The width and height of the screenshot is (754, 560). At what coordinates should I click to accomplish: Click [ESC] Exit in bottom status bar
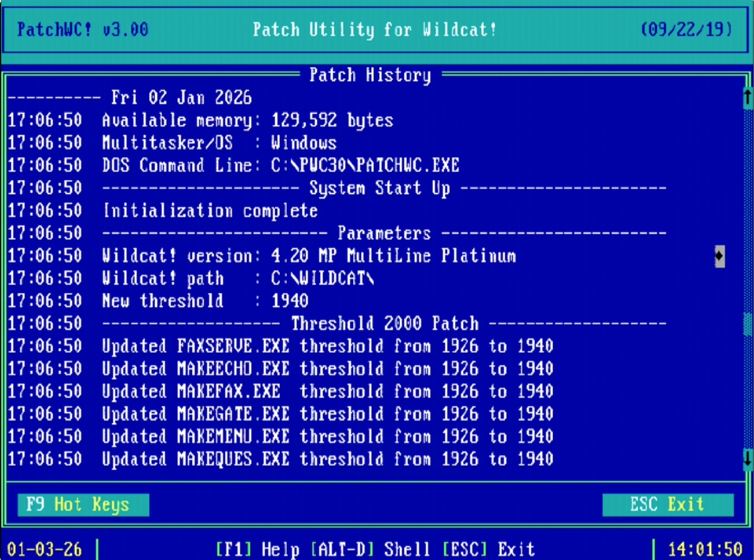point(488,549)
